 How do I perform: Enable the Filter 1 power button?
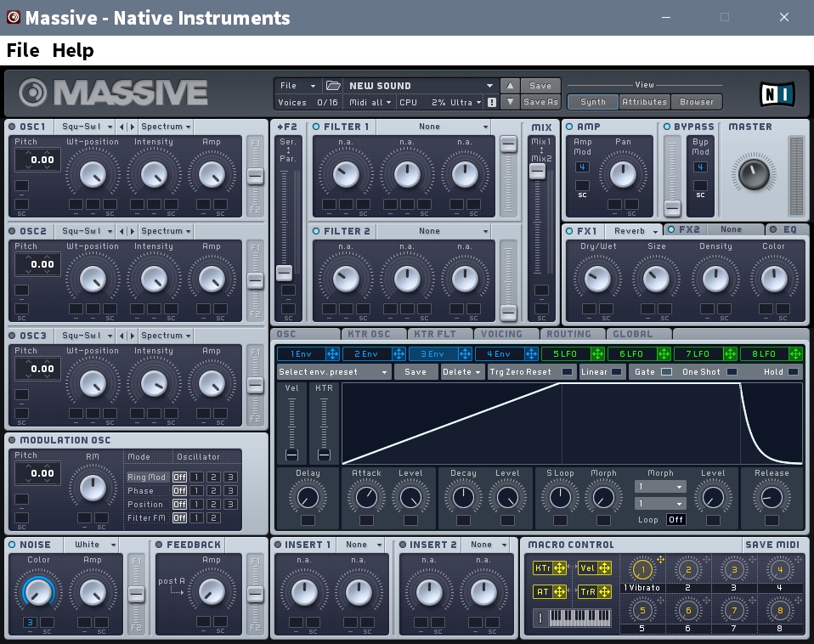[316, 127]
